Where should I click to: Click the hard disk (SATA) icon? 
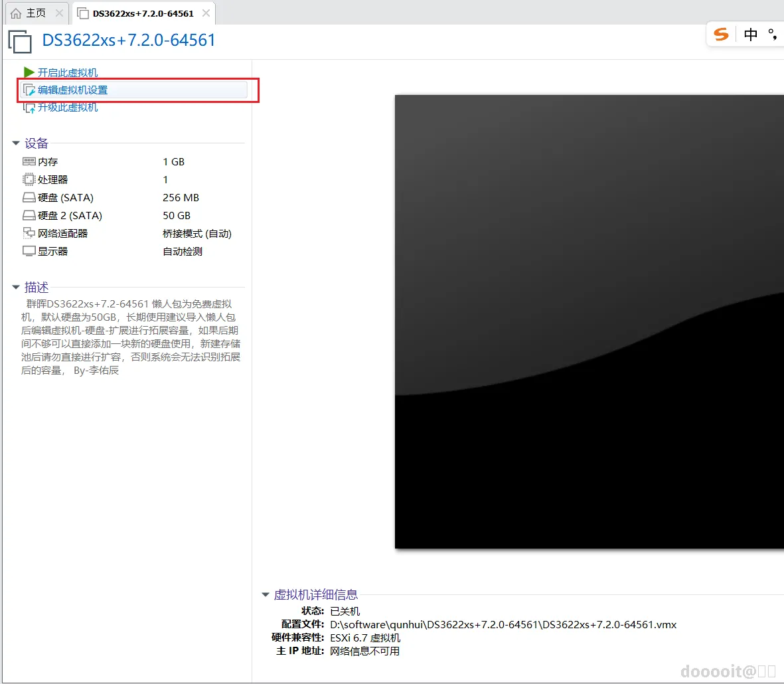coord(29,197)
